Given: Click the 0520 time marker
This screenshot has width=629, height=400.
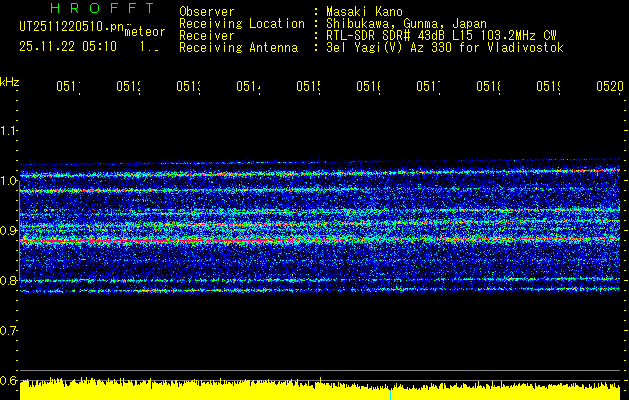Looking at the screenshot, I should (610, 87).
